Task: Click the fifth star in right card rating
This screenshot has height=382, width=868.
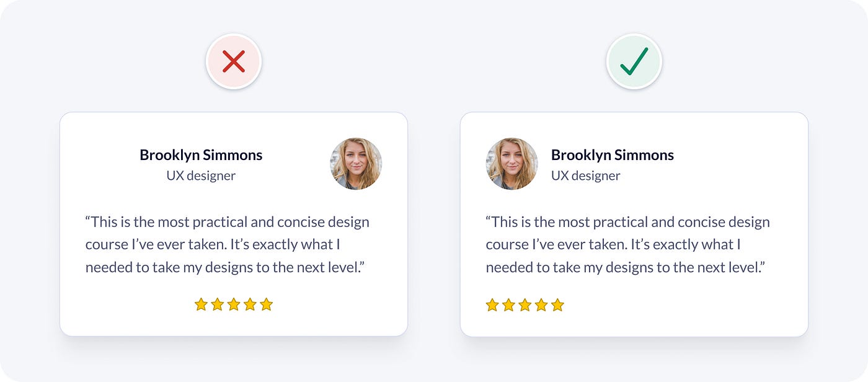Action: 557,305
